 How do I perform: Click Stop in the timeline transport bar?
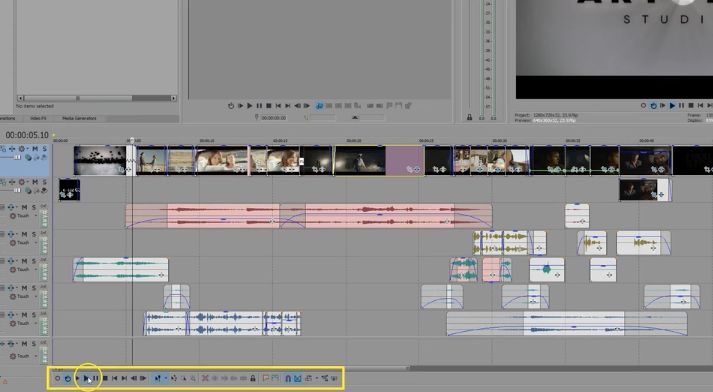point(105,378)
